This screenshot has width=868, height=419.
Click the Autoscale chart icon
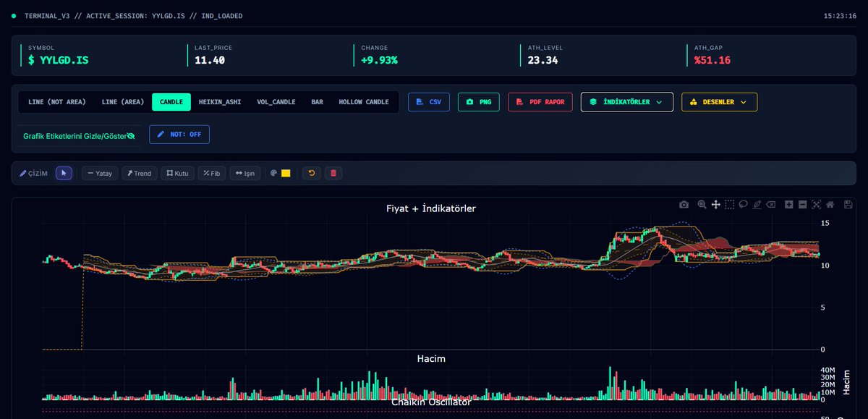point(816,205)
